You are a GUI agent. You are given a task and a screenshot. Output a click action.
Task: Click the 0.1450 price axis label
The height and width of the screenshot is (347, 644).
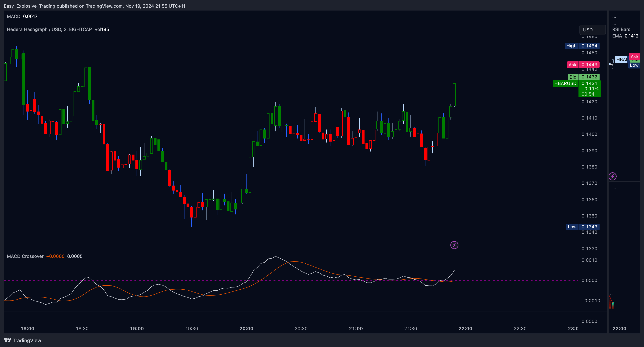589,53
